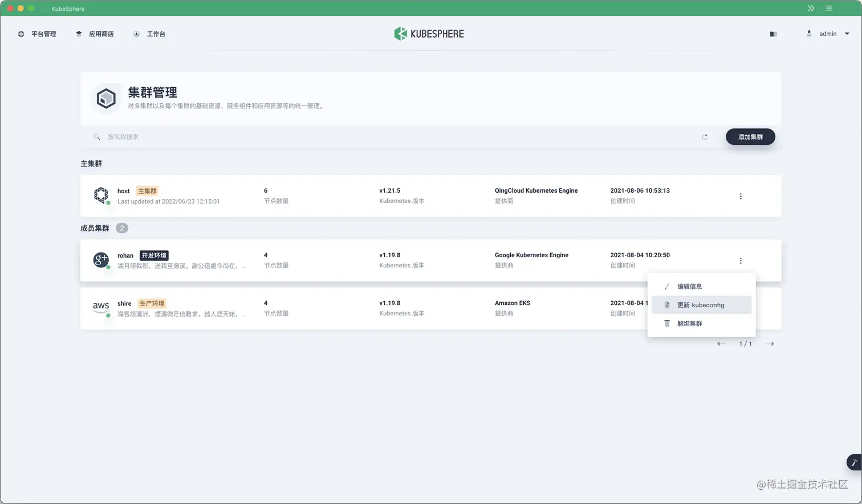Open the 应用商店 app store
Screen dimensions: 862x504
pos(95,34)
